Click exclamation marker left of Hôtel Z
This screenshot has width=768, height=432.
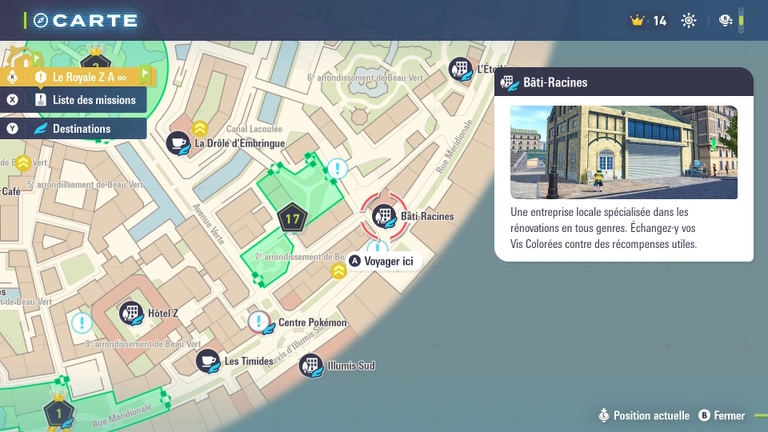[x=81, y=323]
